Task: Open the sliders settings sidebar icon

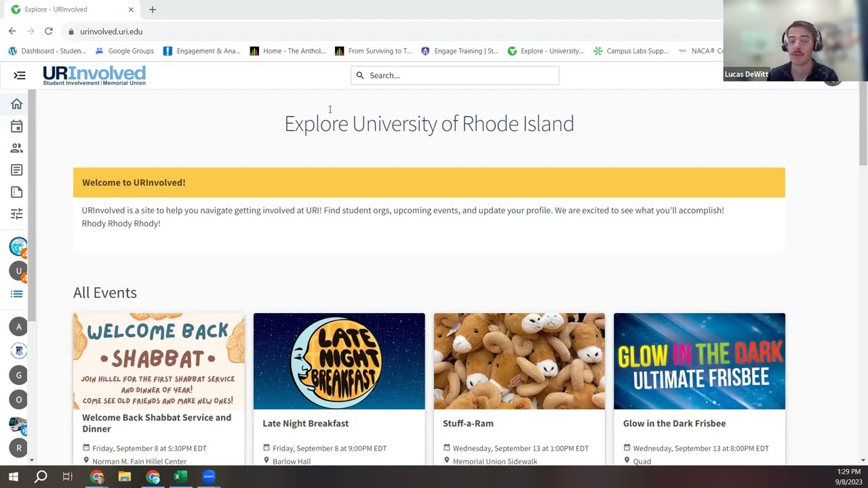Action: (17, 213)
